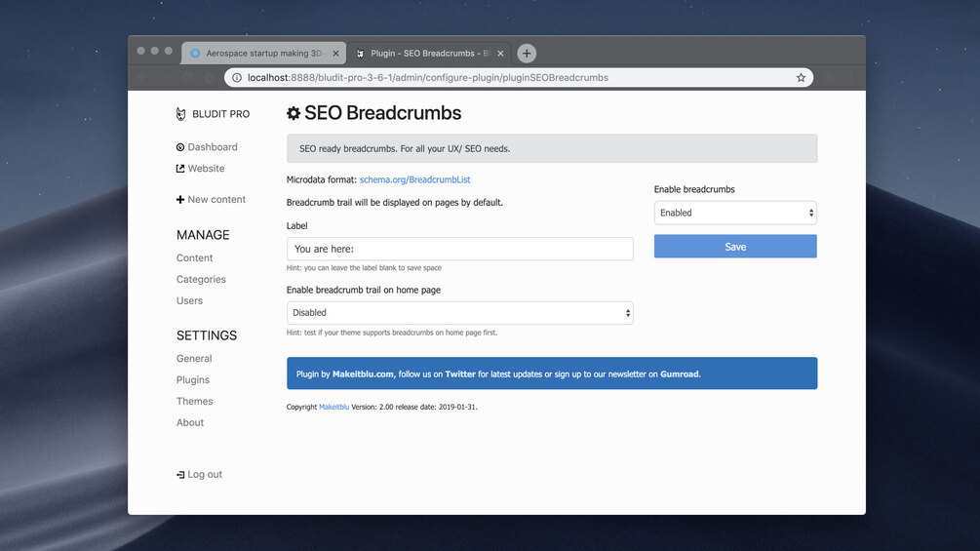Open the Enable breadcrumbs dropdown

[x=735, y=213]
